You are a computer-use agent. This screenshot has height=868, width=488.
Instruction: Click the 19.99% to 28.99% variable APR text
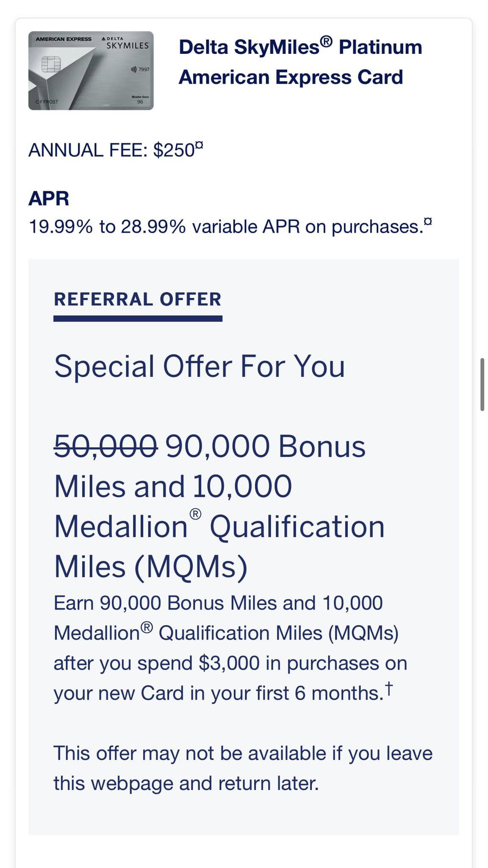226,227
